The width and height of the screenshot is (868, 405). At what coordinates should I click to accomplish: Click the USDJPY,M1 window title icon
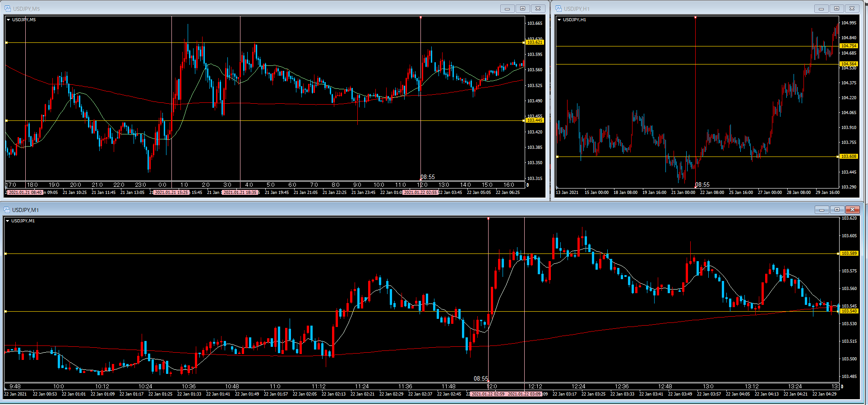pyautogui.click(x=7, y=210)
